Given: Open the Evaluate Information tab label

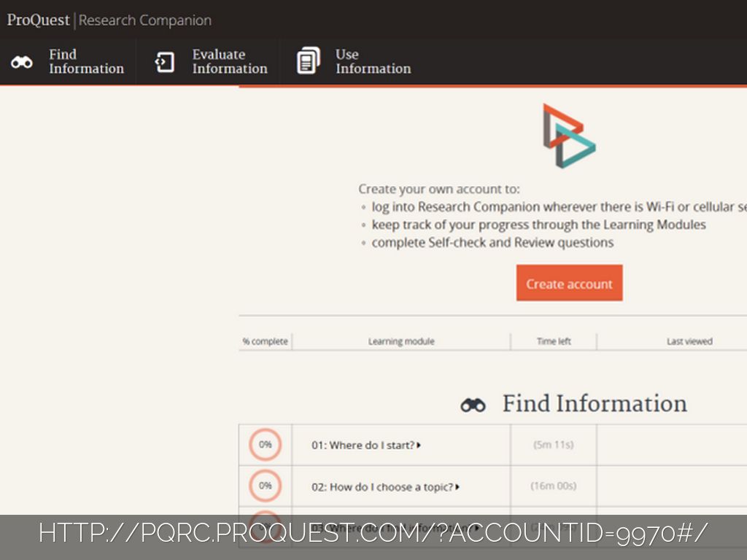Looking at the screenshot, I should (x=229, y=62).
